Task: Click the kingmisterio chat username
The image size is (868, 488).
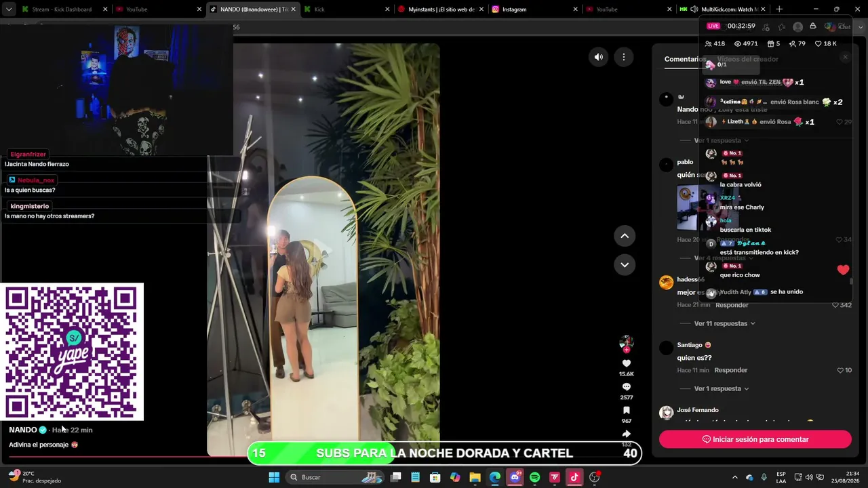Action: click(30, 206)
